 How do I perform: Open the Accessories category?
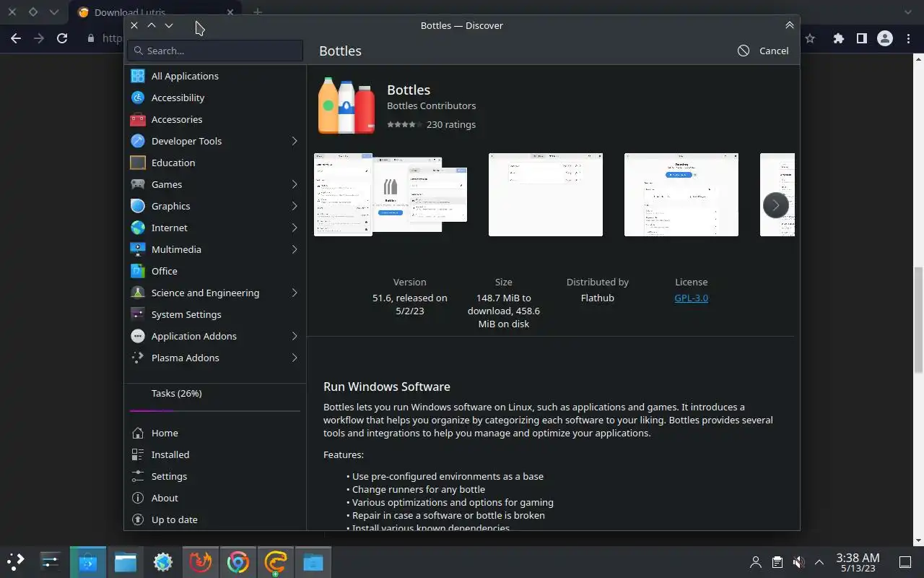[215, 119]
